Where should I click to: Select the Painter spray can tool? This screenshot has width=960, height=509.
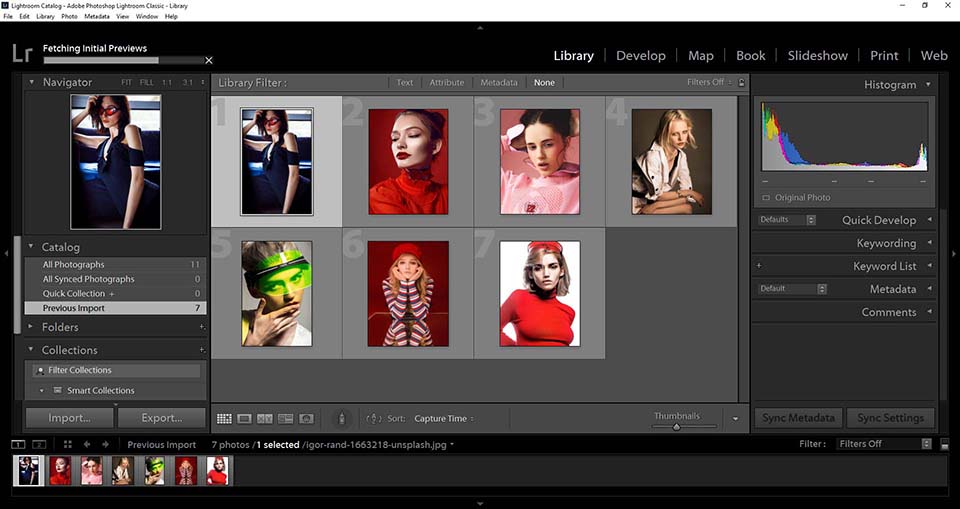[341, 418]
